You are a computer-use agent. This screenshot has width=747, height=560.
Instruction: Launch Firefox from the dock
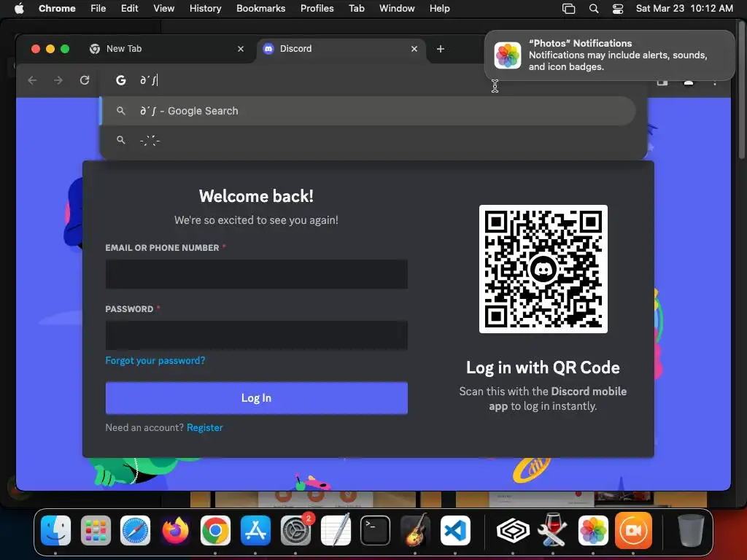point(175,530)
